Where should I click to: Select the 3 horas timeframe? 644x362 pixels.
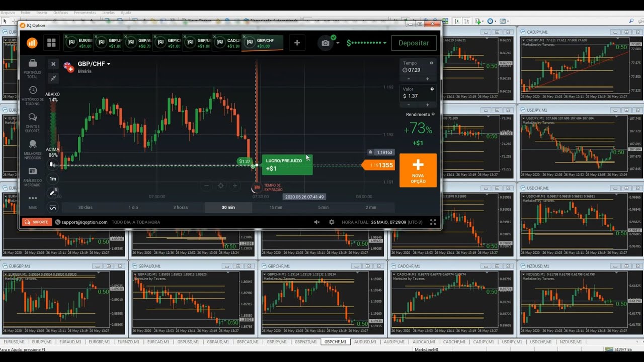pos(181,207)
